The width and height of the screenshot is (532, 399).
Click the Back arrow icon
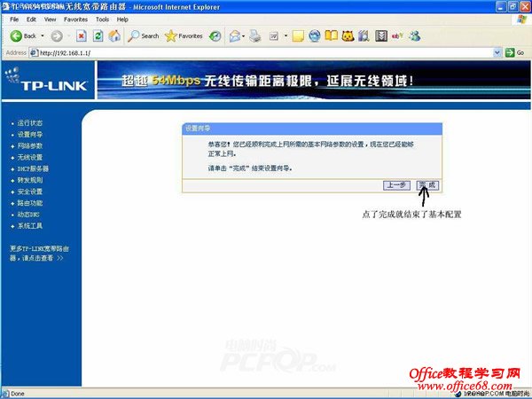[x=16, y=36]
